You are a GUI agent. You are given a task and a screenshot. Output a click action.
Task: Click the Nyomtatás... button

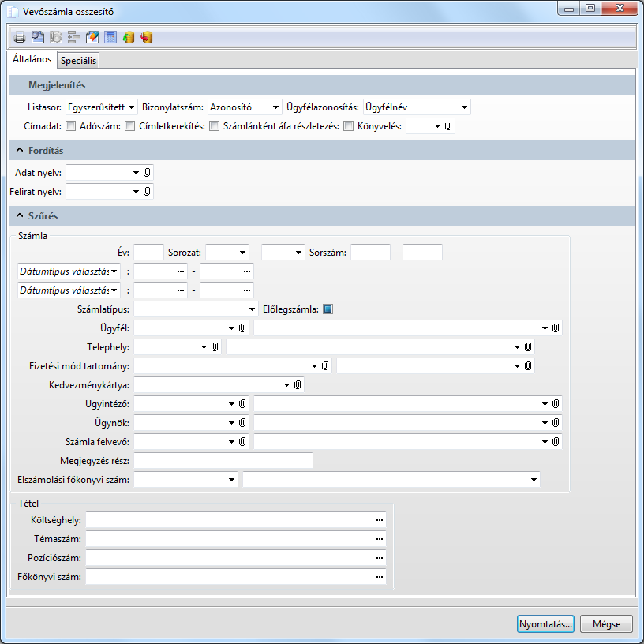(x=545, y=624)
